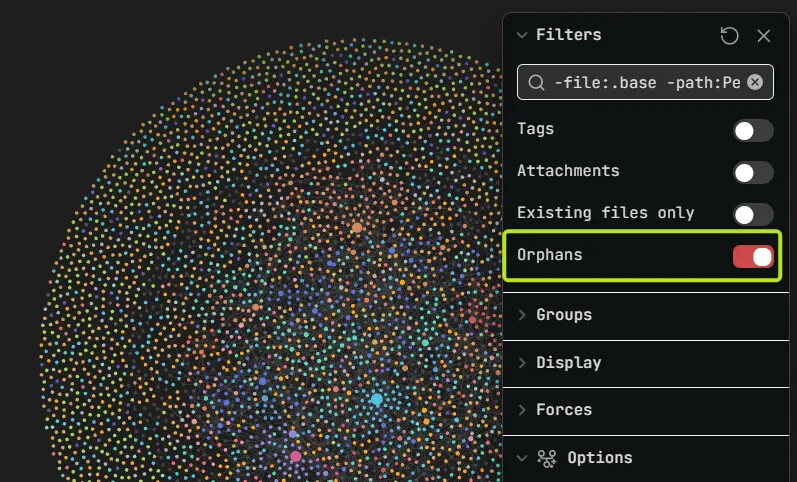Click the Options cluster icon
This screenshot has width=797, height=482.
547,458
